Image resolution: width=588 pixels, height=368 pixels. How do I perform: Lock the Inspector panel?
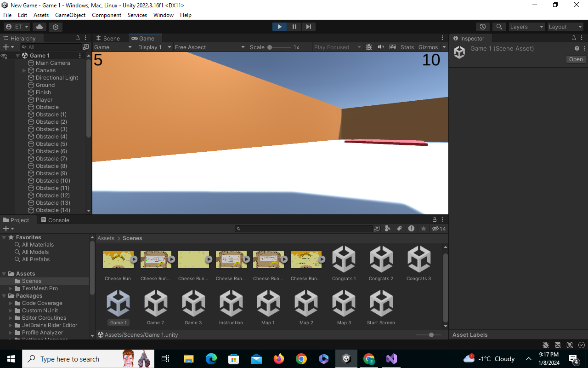tap(574, 38)
